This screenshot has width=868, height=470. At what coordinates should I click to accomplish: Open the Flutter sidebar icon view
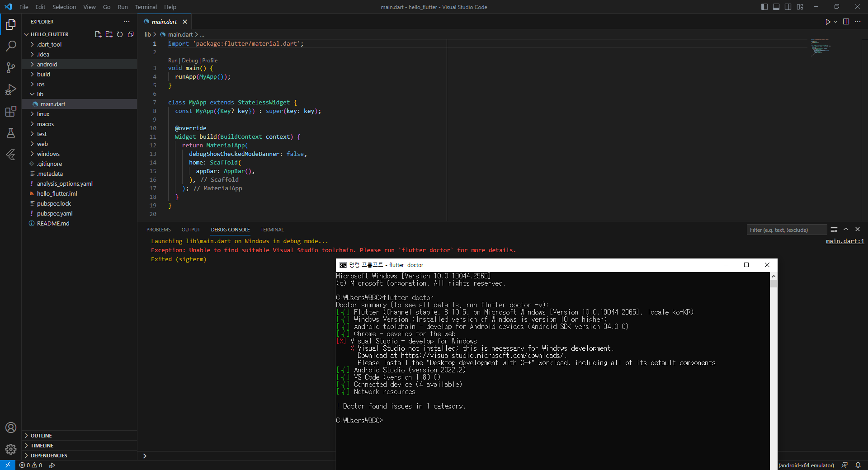click(11, 155)
